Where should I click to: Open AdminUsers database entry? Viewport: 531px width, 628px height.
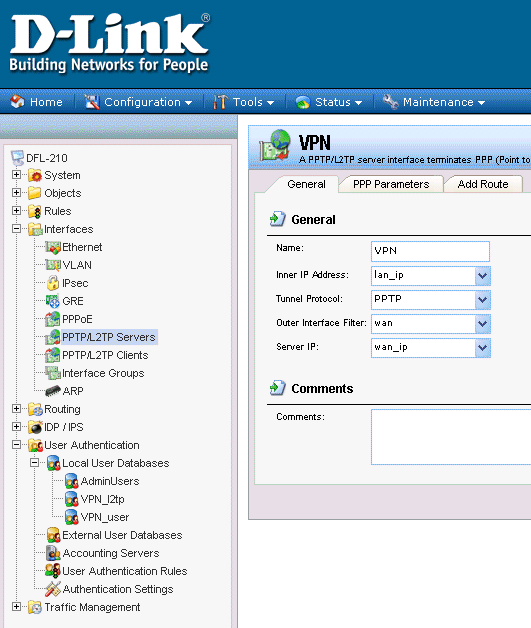coord(110,481)
